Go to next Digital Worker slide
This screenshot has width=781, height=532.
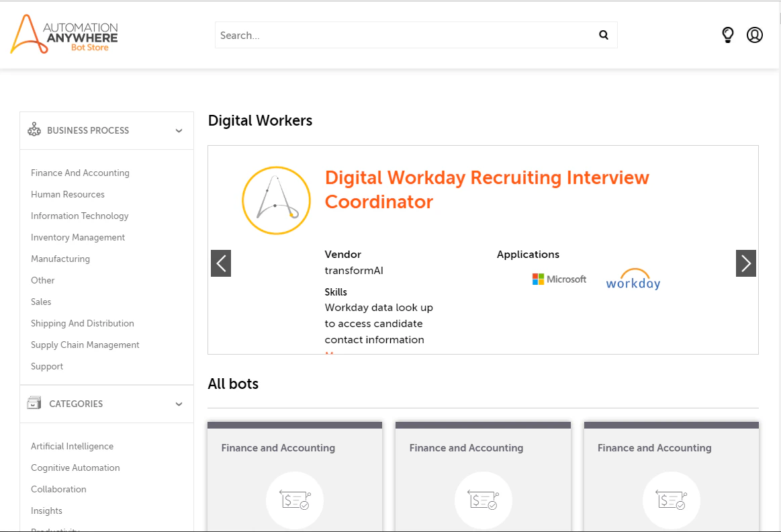click(745, 263)
